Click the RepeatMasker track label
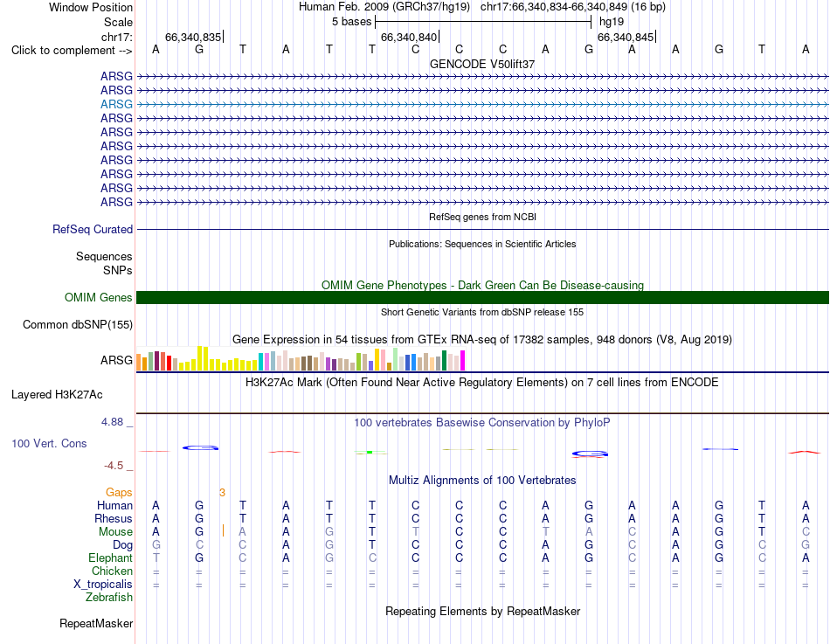 point(96,623)
